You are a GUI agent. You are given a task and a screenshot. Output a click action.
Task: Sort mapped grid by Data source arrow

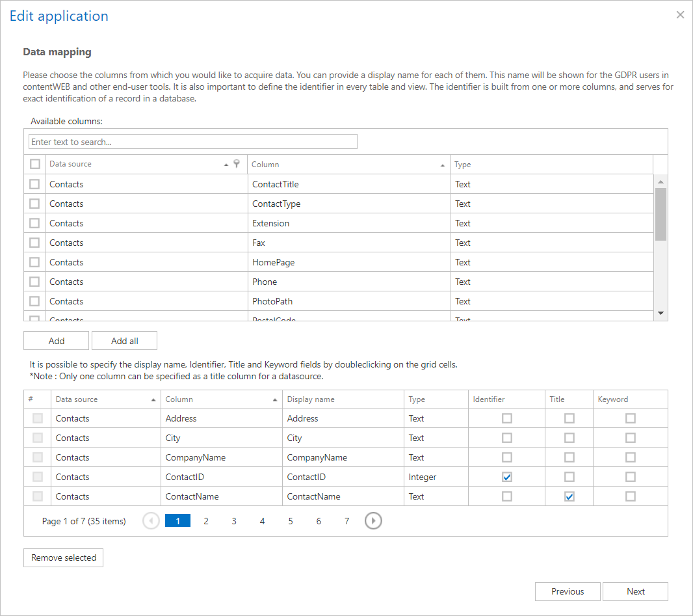tap(153, 399)
